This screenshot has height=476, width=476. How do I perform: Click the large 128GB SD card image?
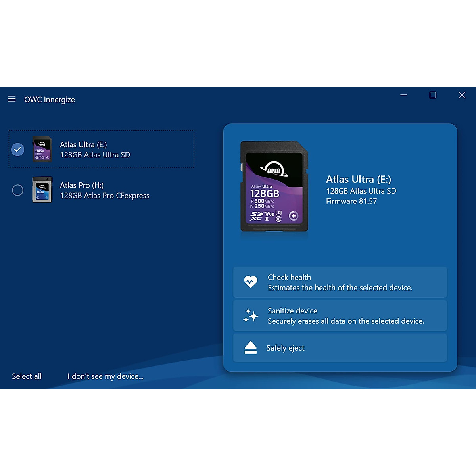point(274,186)
